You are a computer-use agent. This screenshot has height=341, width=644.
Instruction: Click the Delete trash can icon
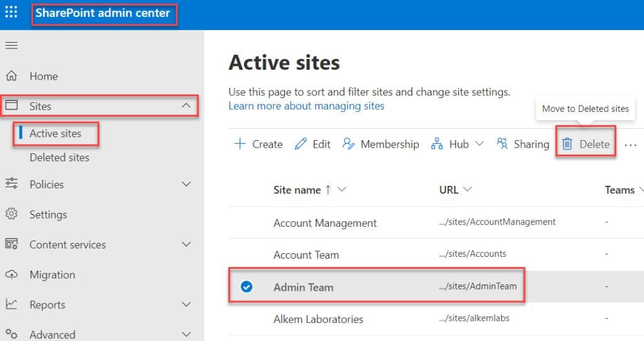point(567,144)
